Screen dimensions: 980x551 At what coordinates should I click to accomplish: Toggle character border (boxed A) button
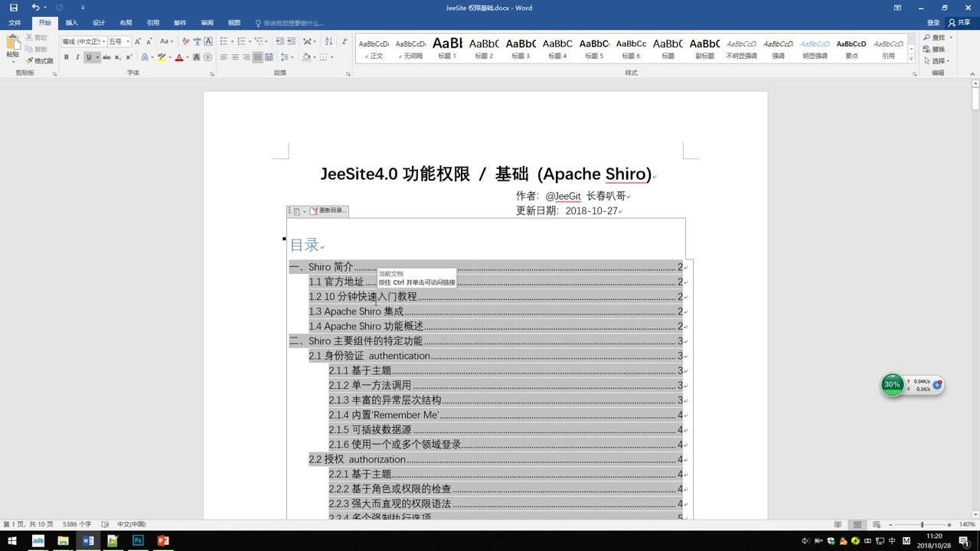(208, 41)
